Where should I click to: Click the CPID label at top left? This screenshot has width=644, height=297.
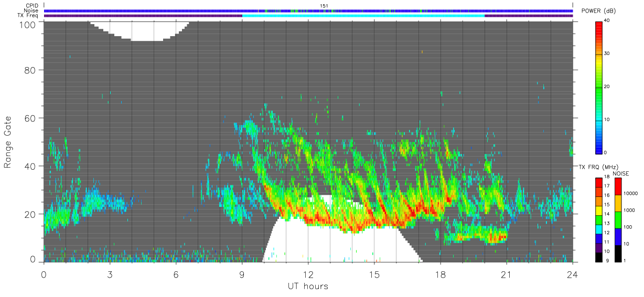[x=32, y=6]
